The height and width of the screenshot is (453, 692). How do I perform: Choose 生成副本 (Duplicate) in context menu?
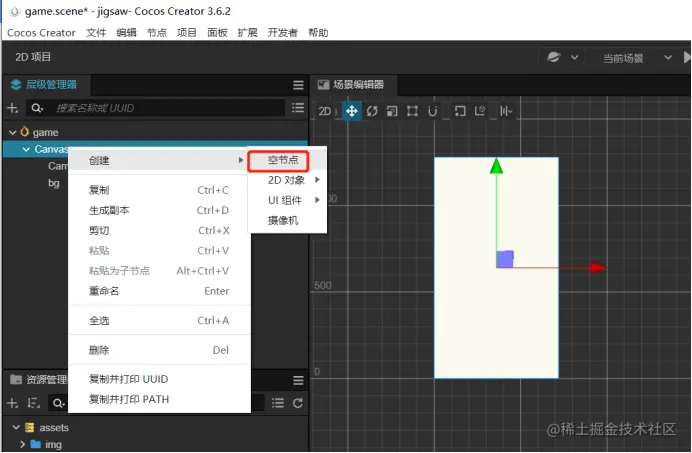159,210
